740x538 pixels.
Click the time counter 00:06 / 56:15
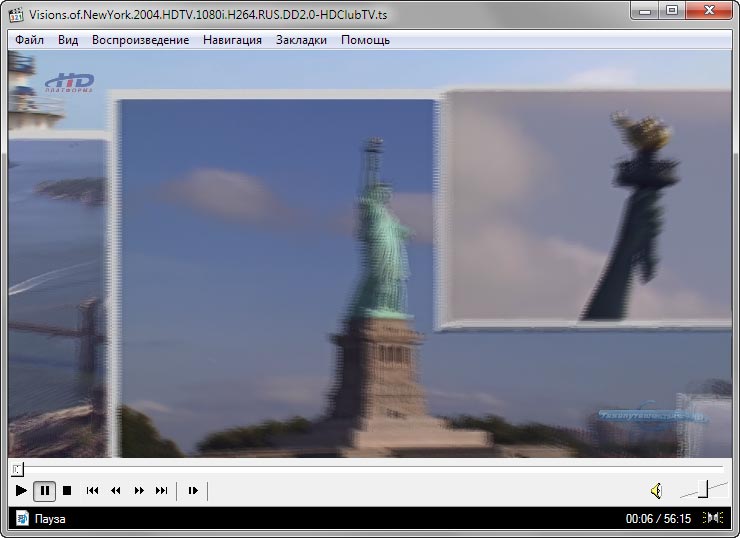(658, 519)
